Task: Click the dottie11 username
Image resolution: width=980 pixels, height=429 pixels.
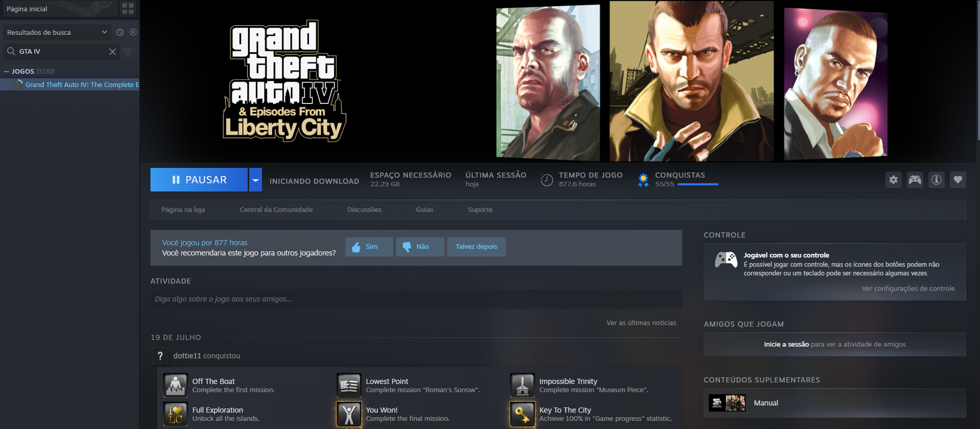Action: pos(187,356)
